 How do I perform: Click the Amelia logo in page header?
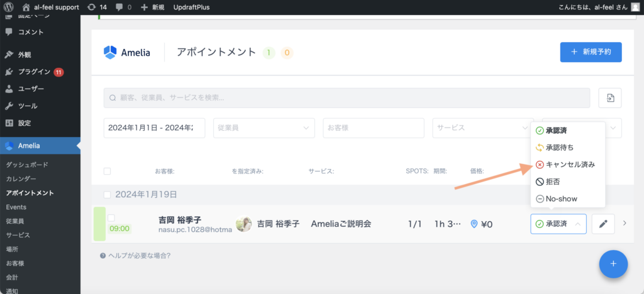pyautogui.click(x=127, y=52)
